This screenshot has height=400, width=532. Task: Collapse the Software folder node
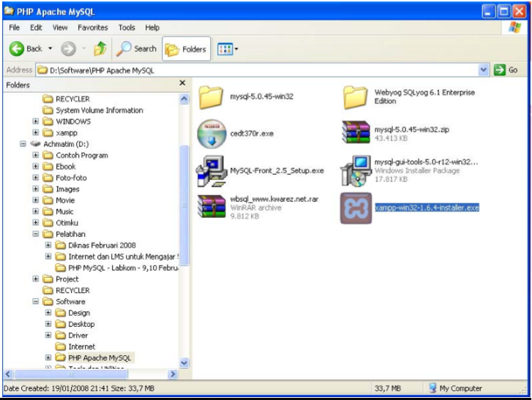tap(36, 301)
